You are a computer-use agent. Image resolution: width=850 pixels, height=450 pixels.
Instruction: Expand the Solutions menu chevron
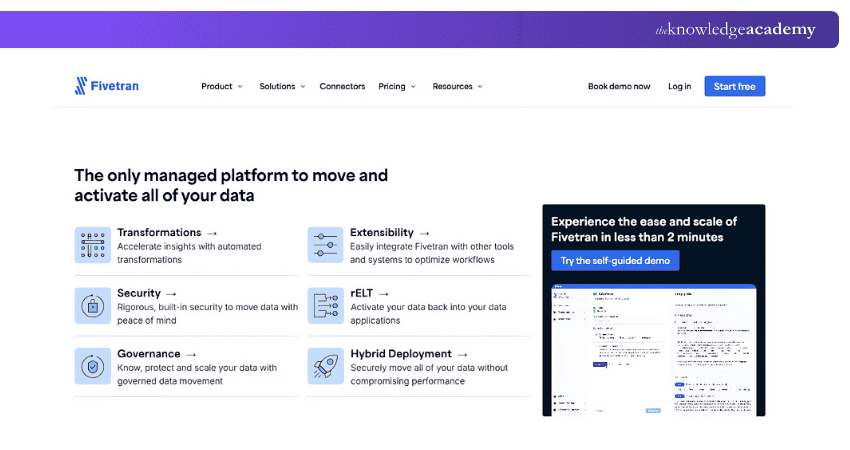pos(303,87)
